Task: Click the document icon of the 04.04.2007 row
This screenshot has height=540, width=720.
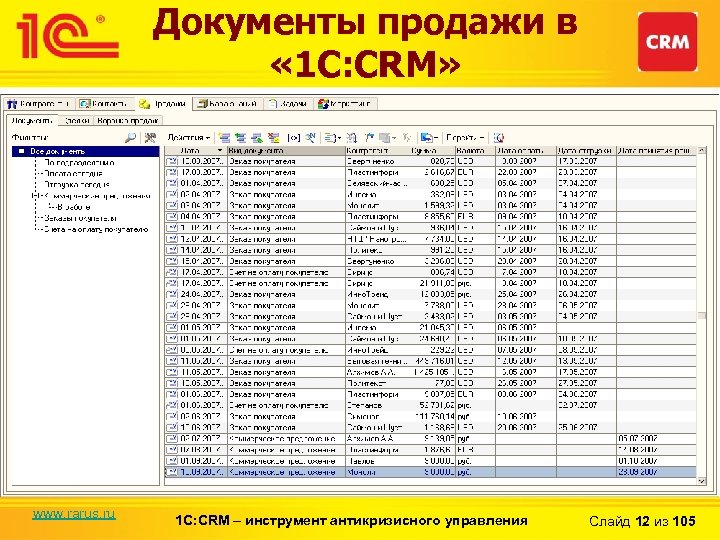Action: (x=171, y=216)
